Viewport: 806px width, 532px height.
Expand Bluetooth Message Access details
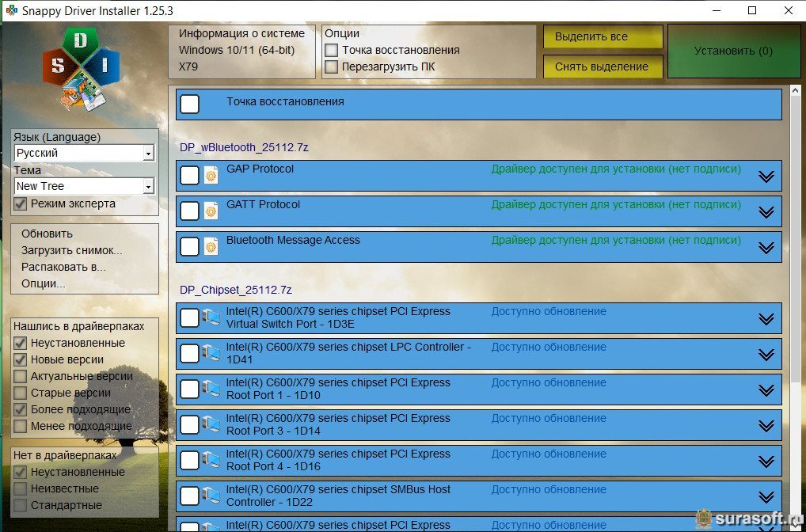click(766, 248)
